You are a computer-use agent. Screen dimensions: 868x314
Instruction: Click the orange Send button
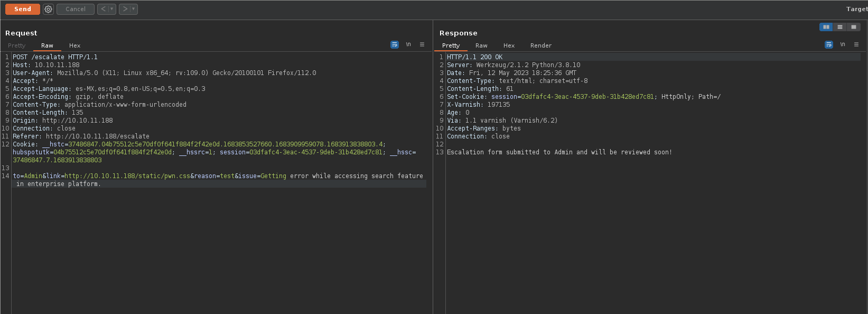click(x=23, y=9)
